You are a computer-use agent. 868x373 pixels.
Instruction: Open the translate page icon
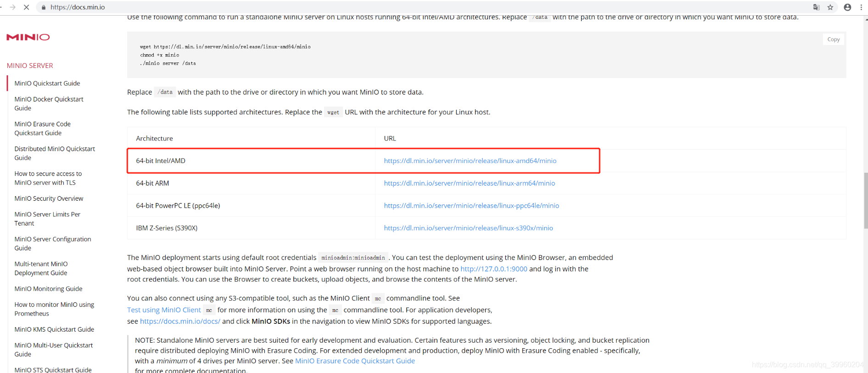point(816,7)
